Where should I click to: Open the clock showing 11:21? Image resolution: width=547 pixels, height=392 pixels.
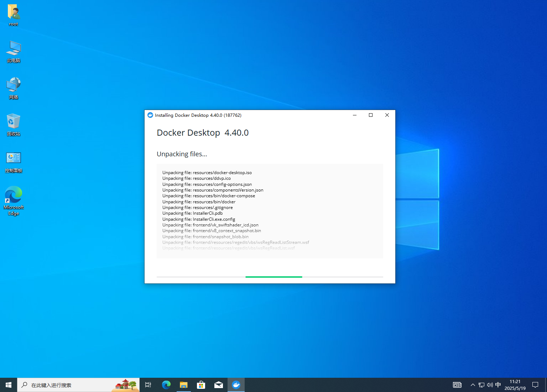pyautogui.click(x=515, y=385)
